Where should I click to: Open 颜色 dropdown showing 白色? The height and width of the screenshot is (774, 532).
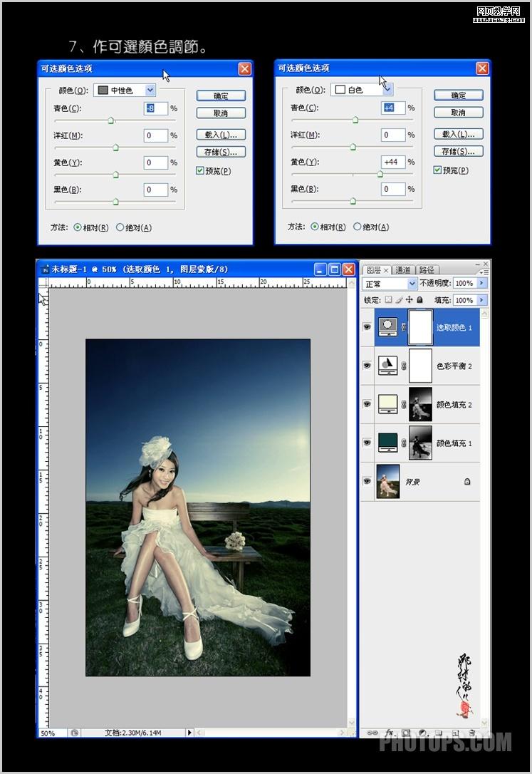362,89
